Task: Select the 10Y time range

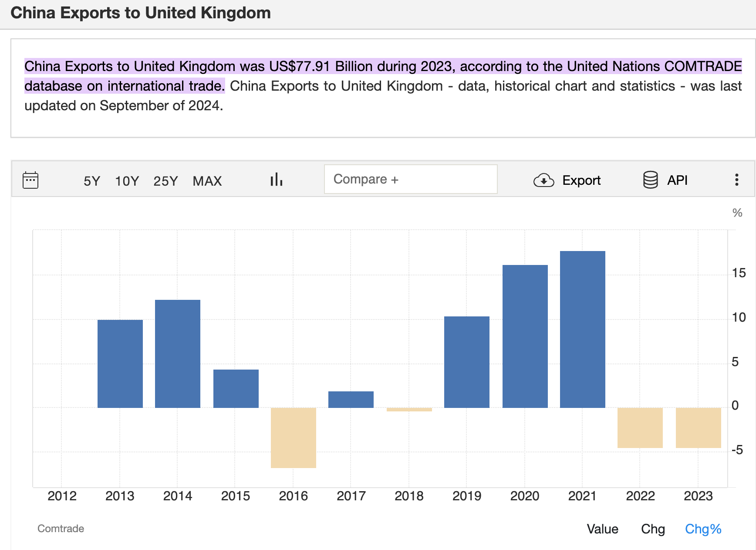Action: pos(127,181)
